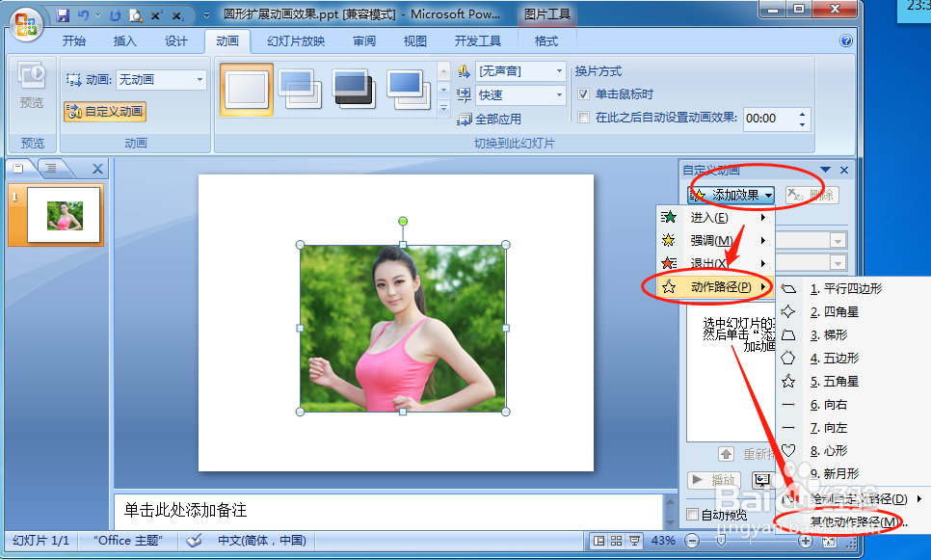The image size is (931, 560).
Task: Toggle the AutoPreview checkbox
Action: point(692,515)
